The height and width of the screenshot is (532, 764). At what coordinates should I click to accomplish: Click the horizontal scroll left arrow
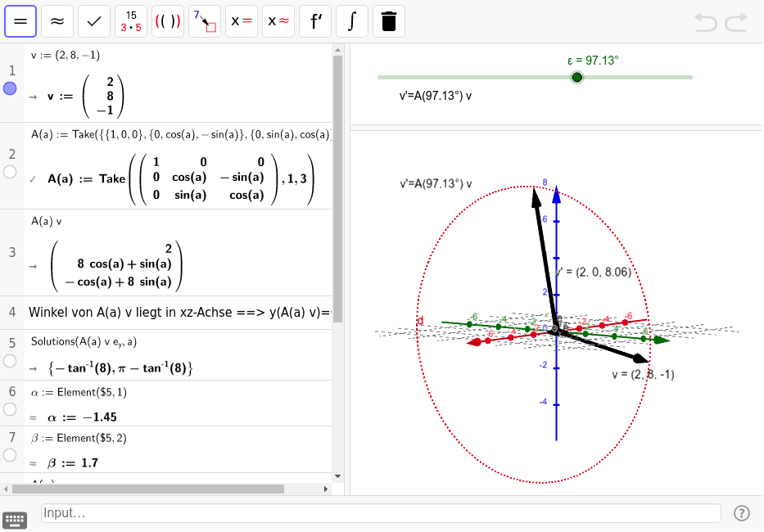coord(6,489)
